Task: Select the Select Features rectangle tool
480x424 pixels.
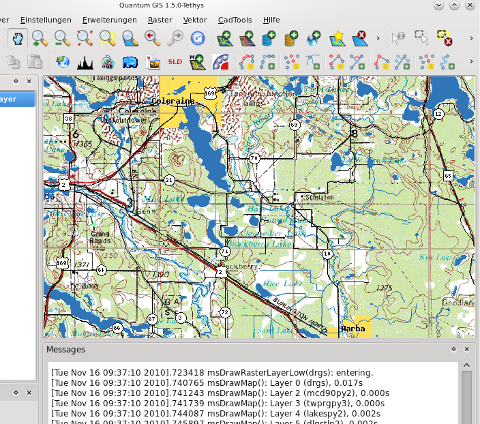Action: [x=421, y=38]
